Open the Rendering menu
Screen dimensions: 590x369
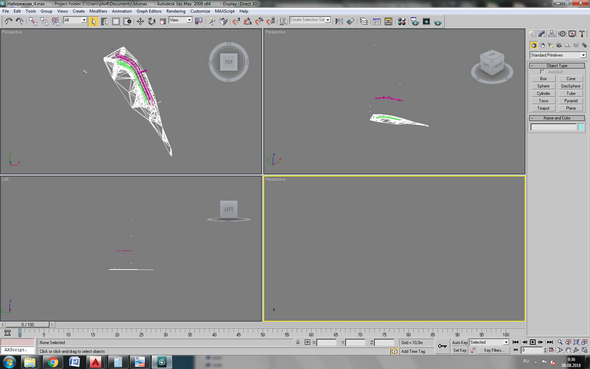pyautogui.click(x=175, y=11)
